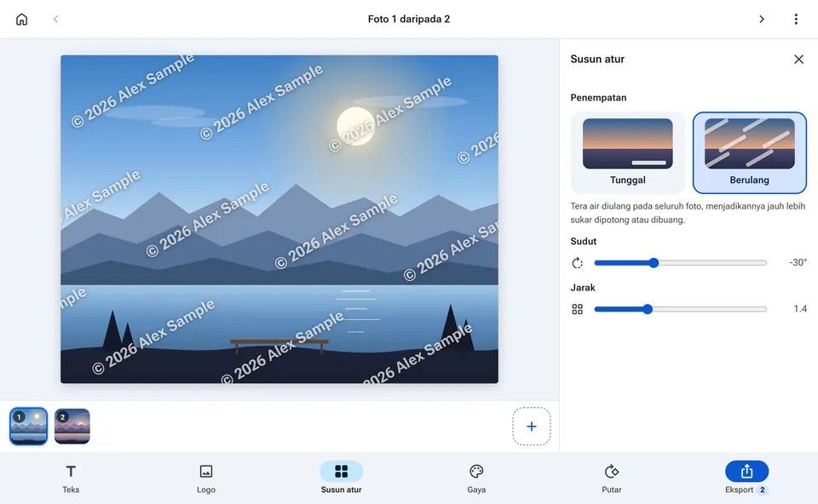Switch to the Putar tab

point(612,478)
